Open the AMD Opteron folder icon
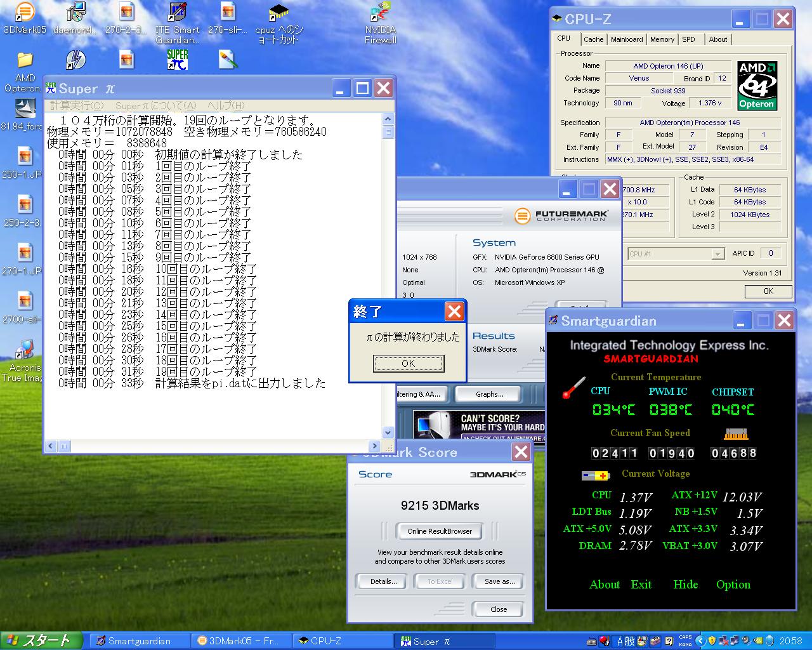Screen dimensions: 812x650 coord(25,60)
